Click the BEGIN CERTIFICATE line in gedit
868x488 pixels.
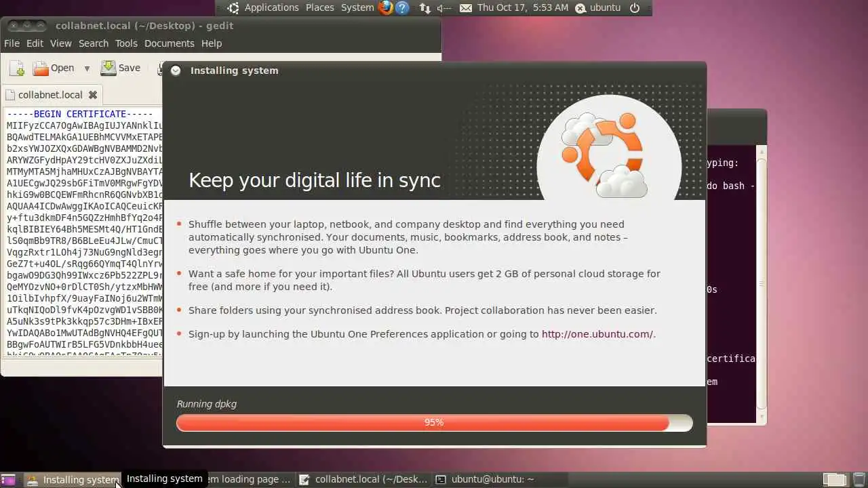point(80,114)
